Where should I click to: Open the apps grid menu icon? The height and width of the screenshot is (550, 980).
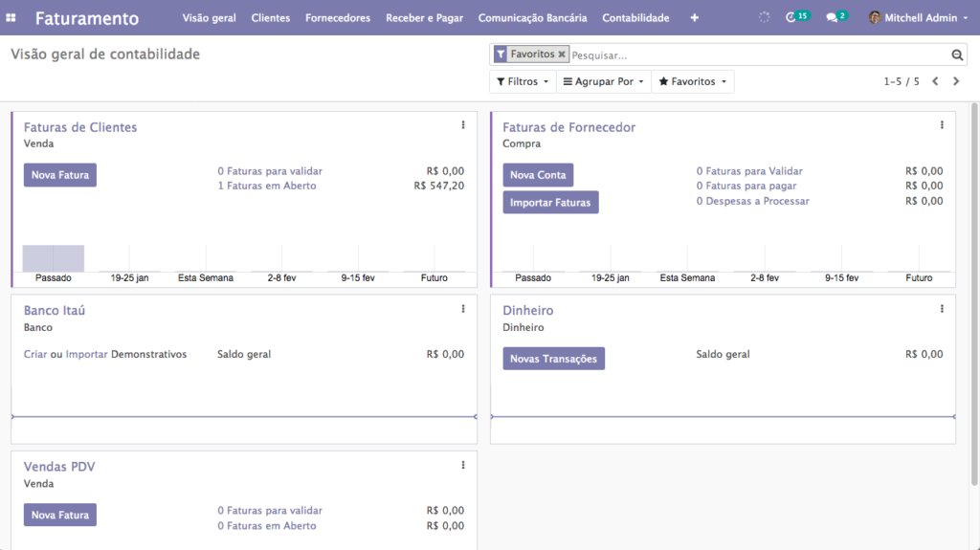tap(11, 17)
